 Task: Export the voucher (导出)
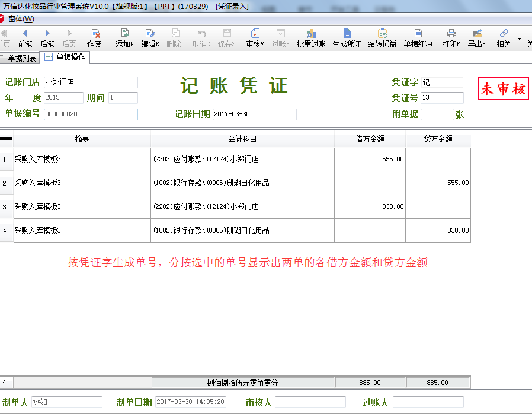[x=477, y=39]
